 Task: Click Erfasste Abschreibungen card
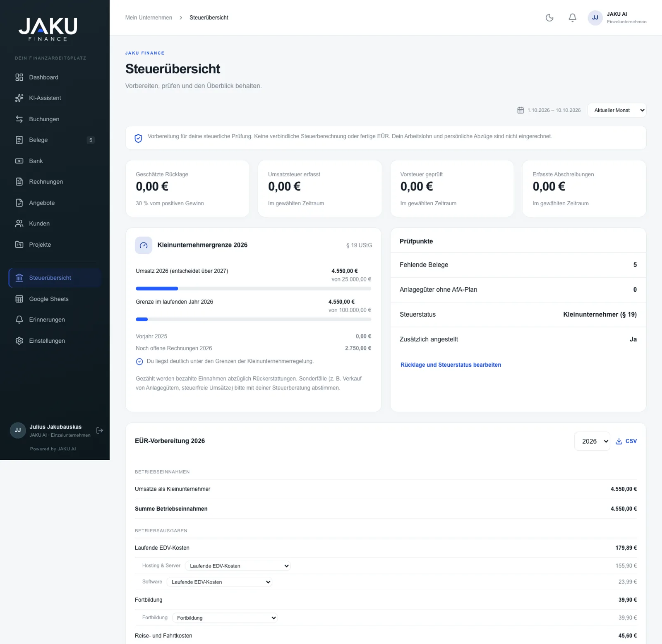tap(584, 189)
